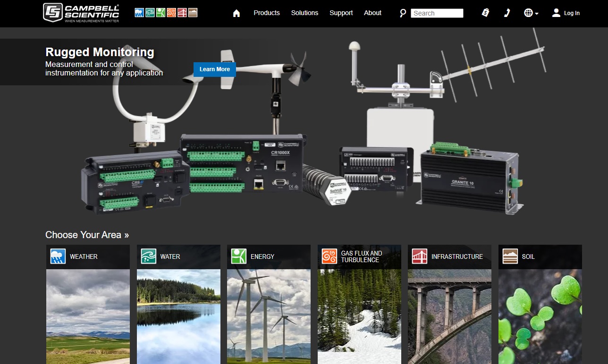Click the search magnifier icon

403,13
